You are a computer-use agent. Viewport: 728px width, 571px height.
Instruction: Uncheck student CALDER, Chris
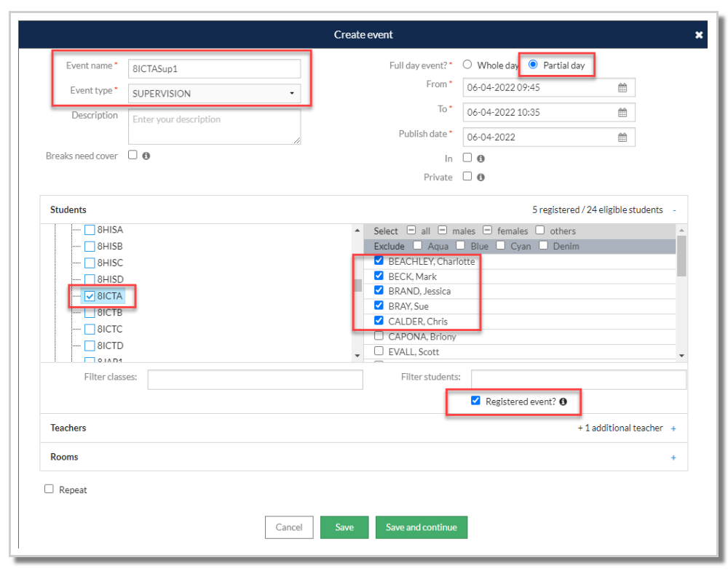click(379, 321)
